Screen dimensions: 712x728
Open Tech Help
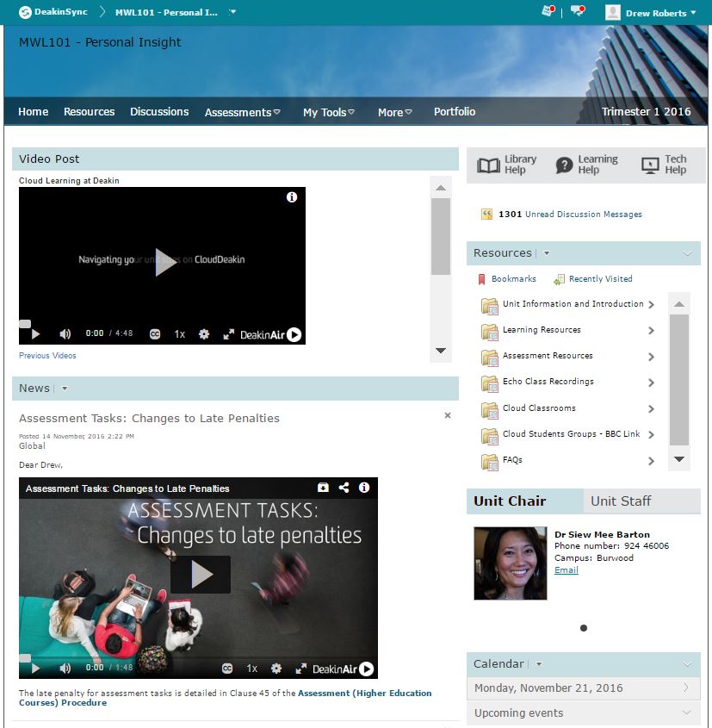[663, 165]
